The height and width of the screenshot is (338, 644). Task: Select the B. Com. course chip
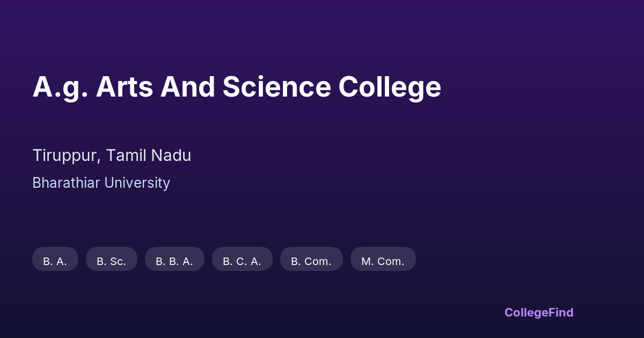(x=311, y=261)
